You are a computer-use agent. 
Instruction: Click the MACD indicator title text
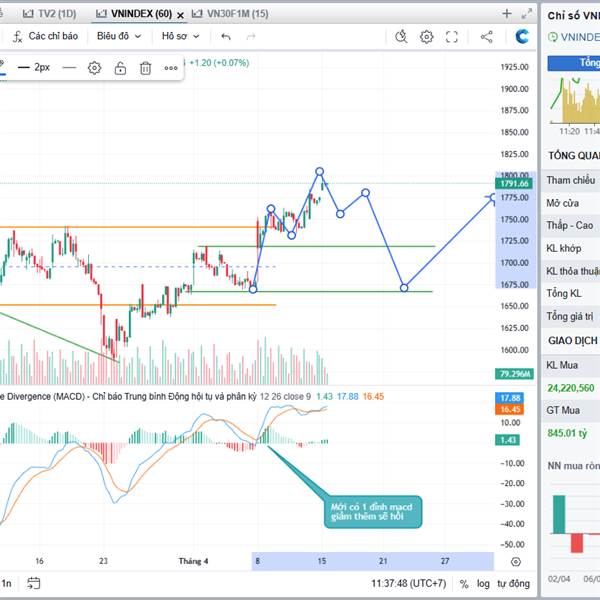click(128, 396)
